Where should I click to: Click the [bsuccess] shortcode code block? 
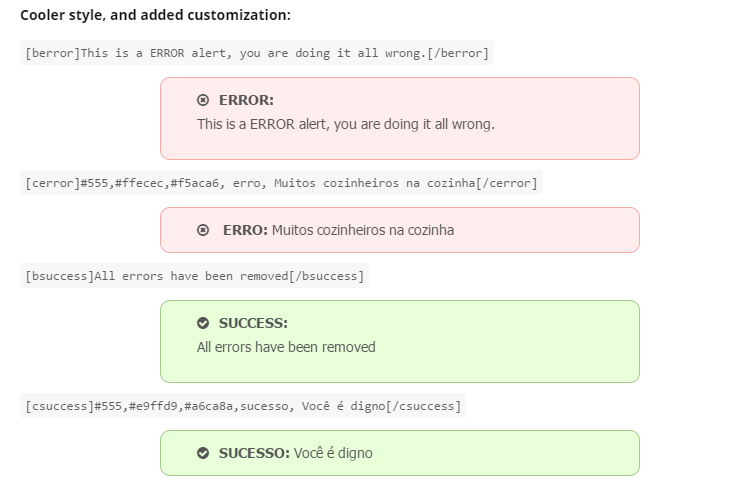click(x=194, y=276)
